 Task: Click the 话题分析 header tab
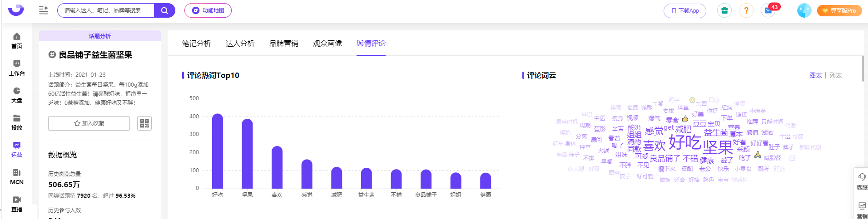tap(100, 36)
